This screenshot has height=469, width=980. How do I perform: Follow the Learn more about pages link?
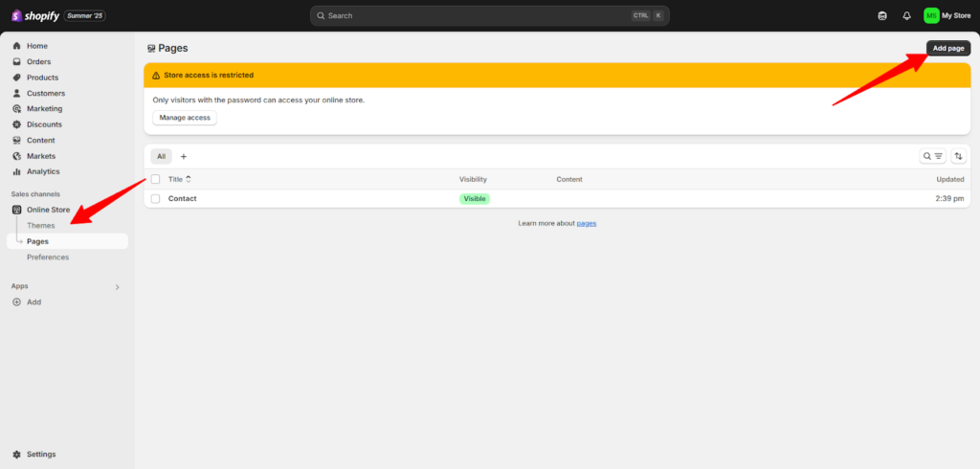586,223
